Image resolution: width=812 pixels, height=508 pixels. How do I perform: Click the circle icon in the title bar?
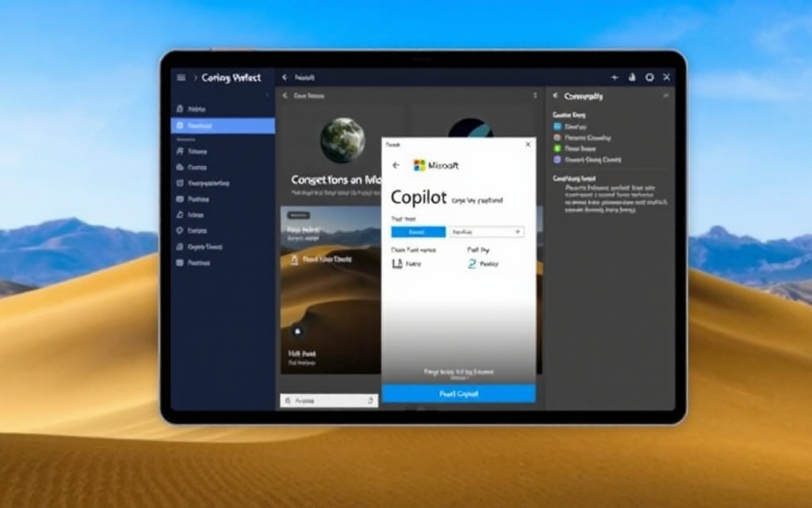click(x=649, y=77)
